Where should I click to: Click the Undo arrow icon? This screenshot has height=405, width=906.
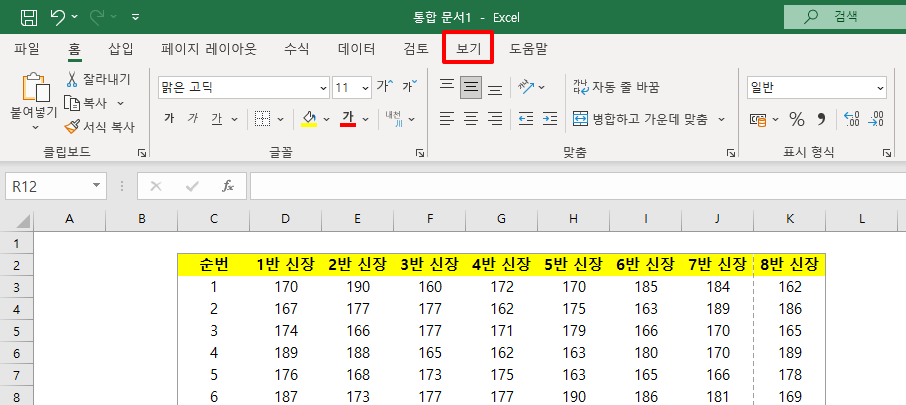pyautogui.click(x=58, y=17)
